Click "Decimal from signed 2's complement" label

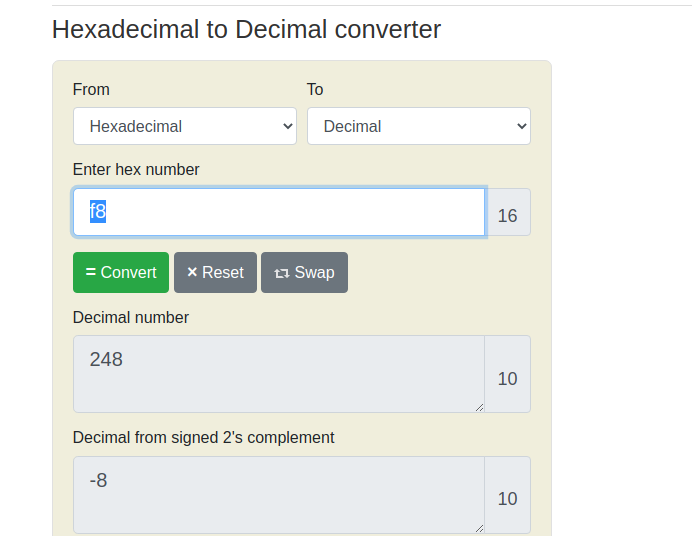[x=204, y=437]
